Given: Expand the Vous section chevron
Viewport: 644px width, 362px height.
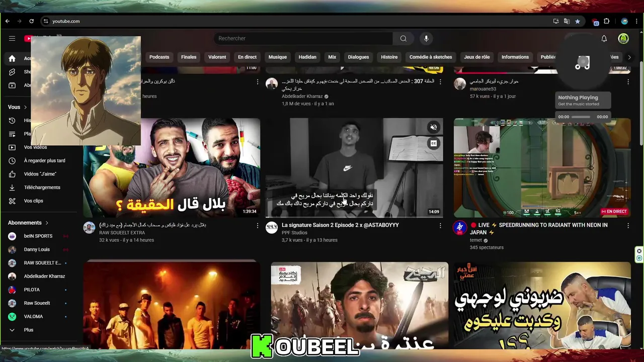Looking at the screenshot, I should pyautogui.click(x=26, y=107).
